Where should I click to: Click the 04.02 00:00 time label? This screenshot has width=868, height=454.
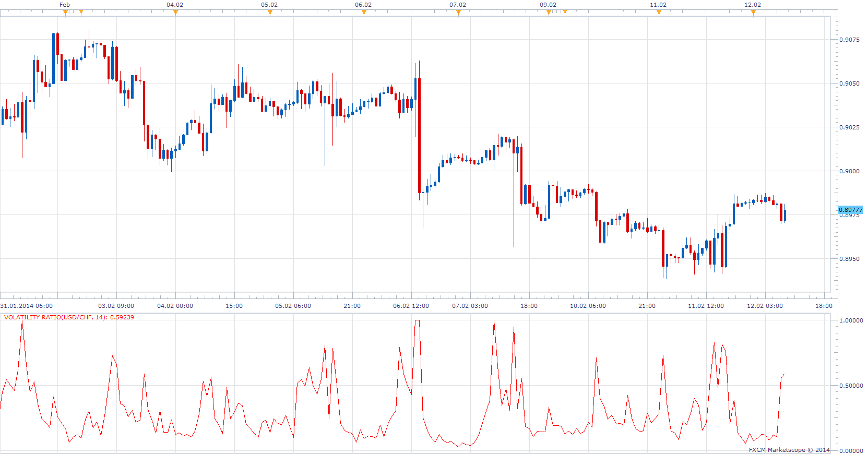coord(175,306)
